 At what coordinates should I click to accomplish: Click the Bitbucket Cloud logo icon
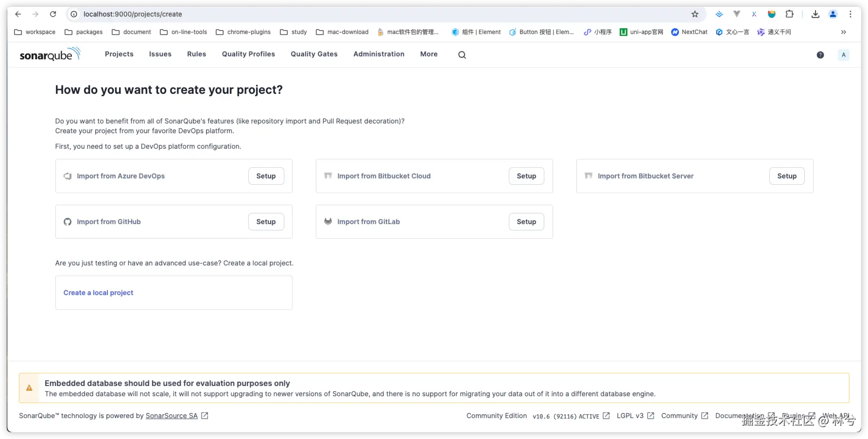coord(328,176)
